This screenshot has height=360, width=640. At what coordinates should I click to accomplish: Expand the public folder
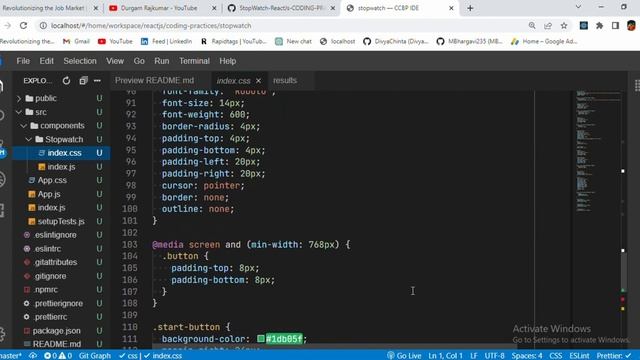pyautogui.click(x=19, y=98)
